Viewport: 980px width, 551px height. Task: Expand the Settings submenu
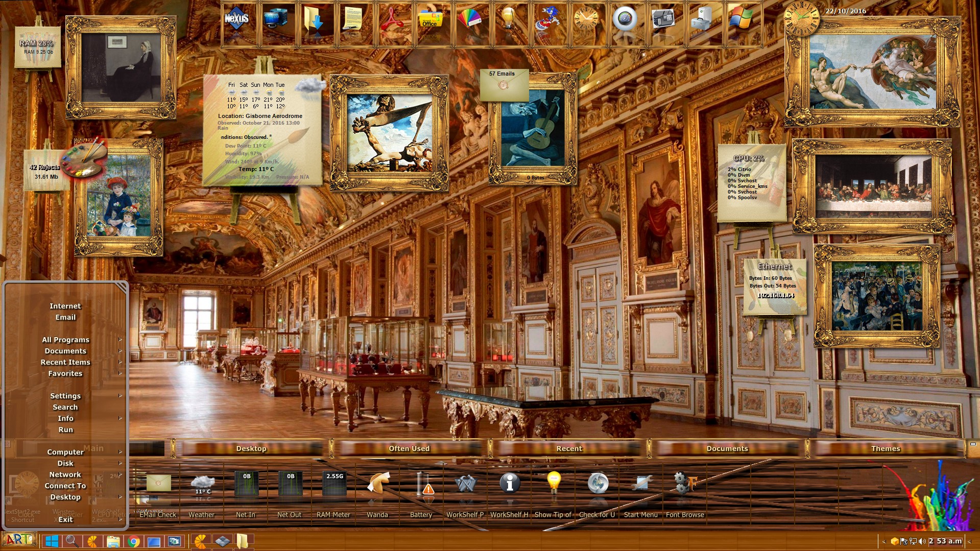[65, 396]
